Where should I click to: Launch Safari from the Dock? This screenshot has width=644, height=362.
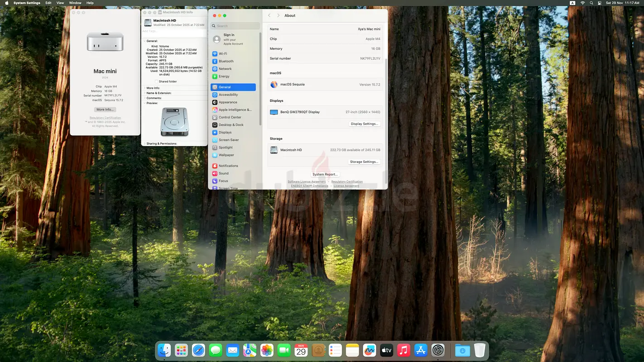[198, 350]
